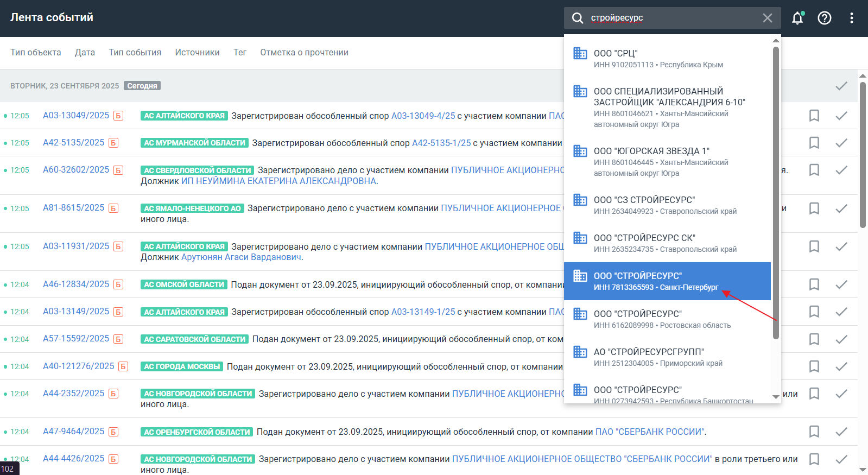Mark A57-15592/2025 event as read
This screenshot has height=475, width=868.
(841, 339)
